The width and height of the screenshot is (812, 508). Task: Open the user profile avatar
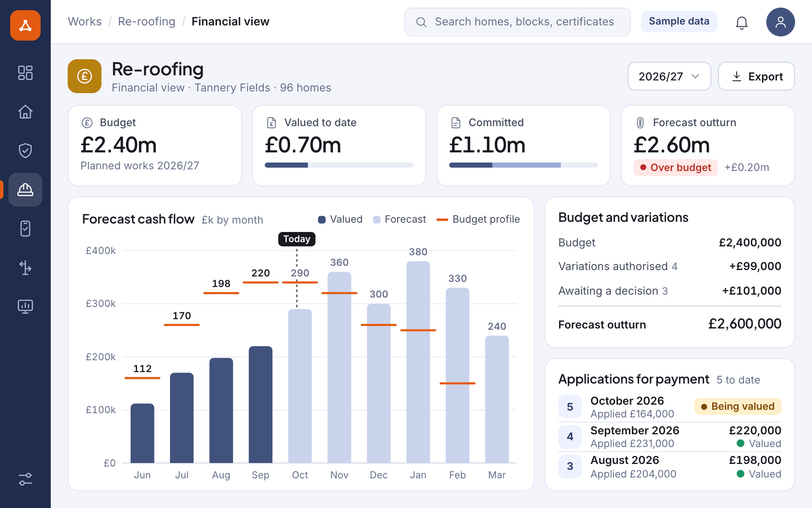pyautogui.click(x=780, y=22)
